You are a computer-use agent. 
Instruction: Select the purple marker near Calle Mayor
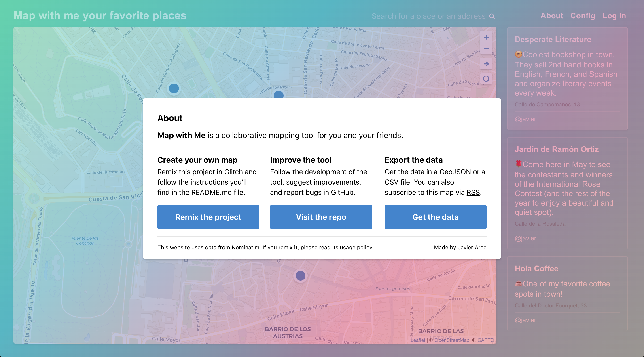pos(300,276)
